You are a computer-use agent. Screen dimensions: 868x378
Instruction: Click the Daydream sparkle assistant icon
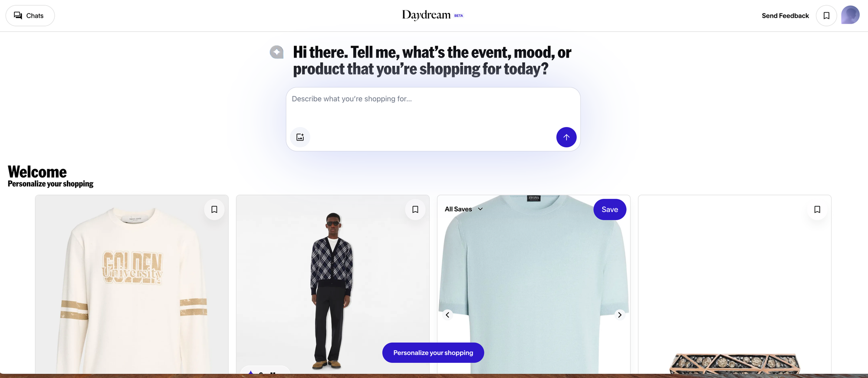276,52
